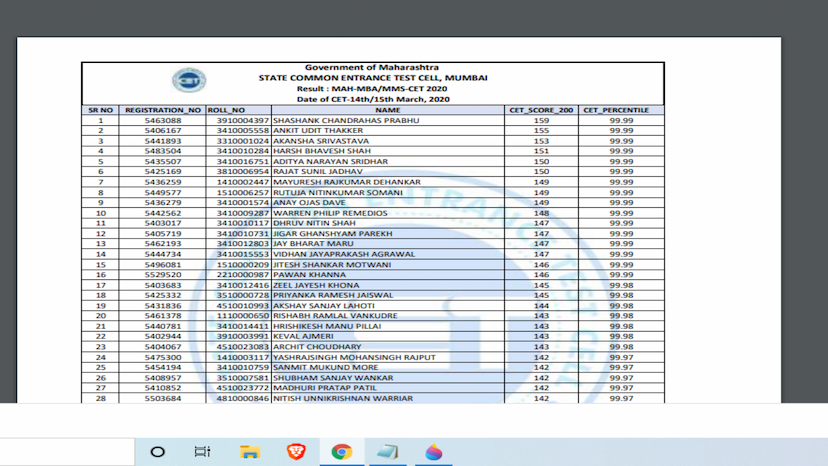This screenshot has height=466, width=828.
Task: Select name AKANSHA SRIVASTAVA
Action: (321, 141)
